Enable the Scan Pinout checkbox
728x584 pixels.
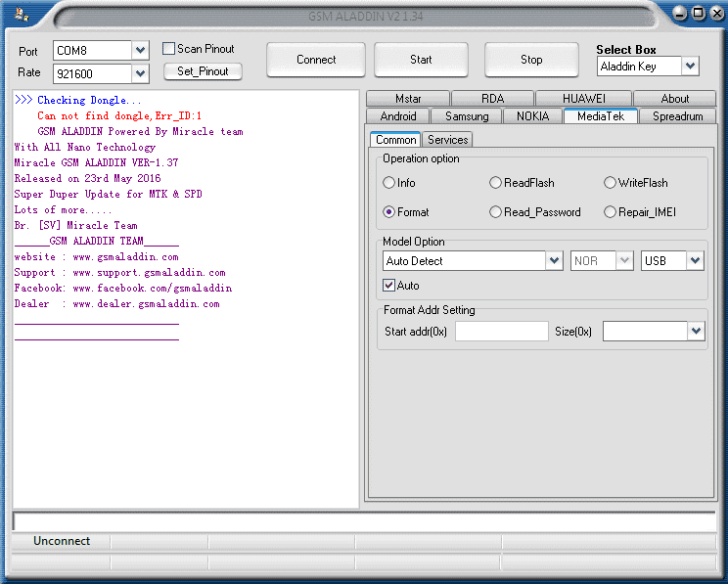[168, 49]
